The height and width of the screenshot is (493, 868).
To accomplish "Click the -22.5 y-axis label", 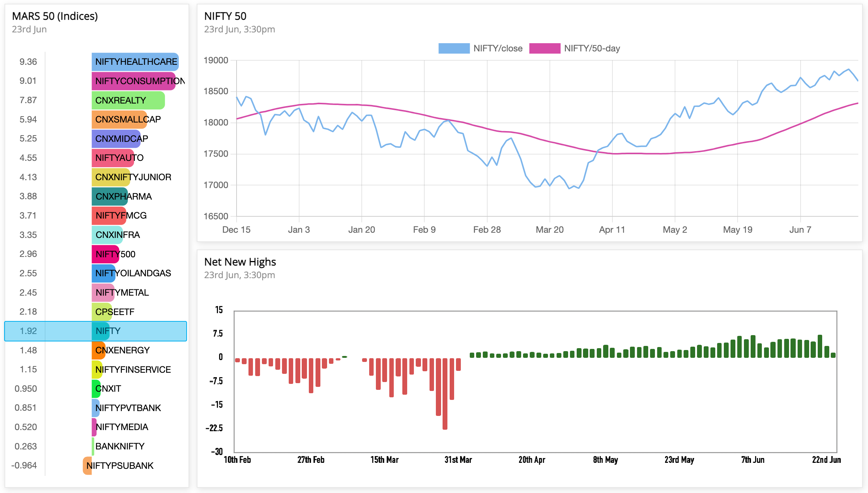I will tap(215, 428).
